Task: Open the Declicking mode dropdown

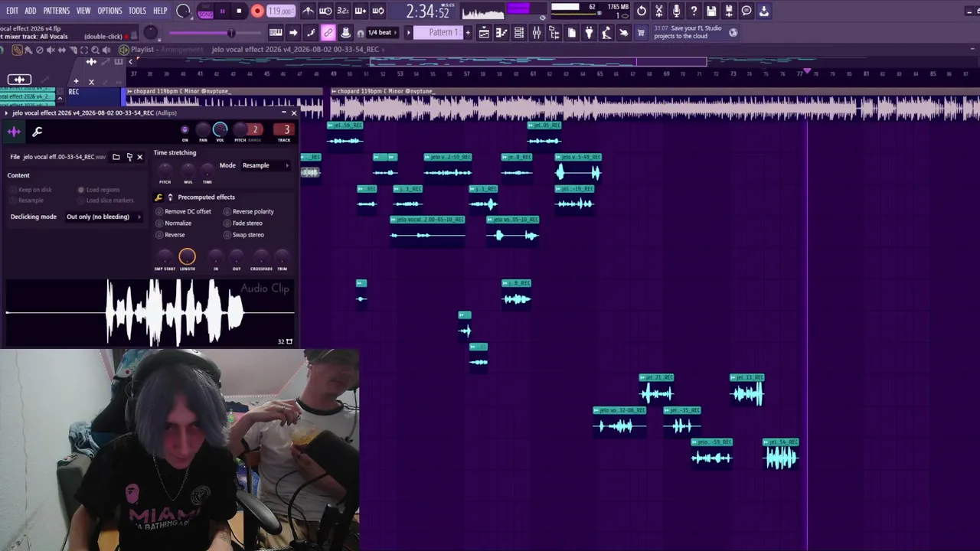Action: tap(104, 217)
